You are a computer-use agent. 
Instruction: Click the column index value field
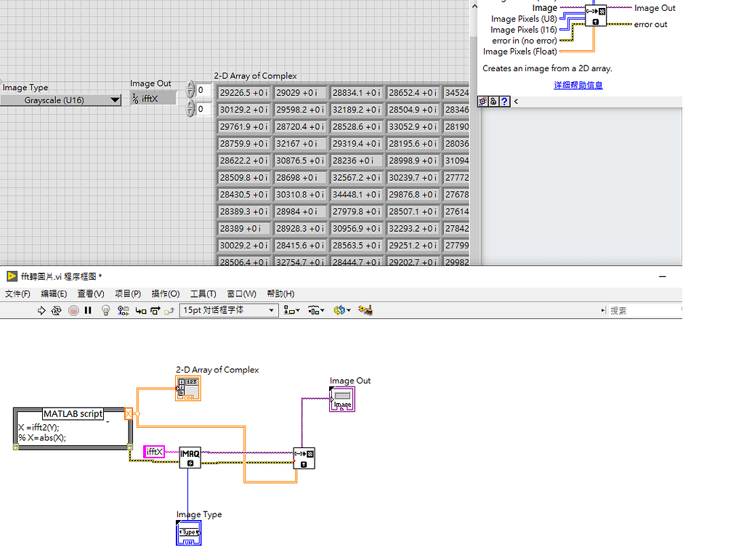point(203,109)
